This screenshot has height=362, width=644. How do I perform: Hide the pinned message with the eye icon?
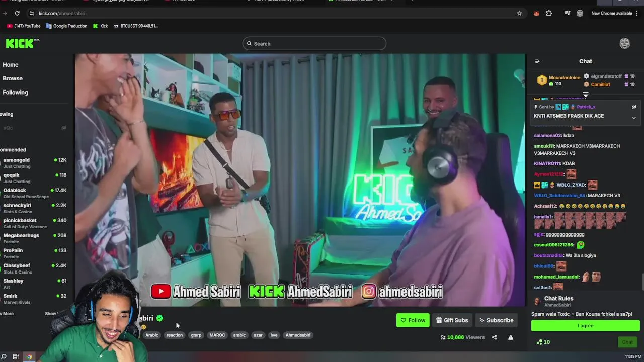click(634, 107)
